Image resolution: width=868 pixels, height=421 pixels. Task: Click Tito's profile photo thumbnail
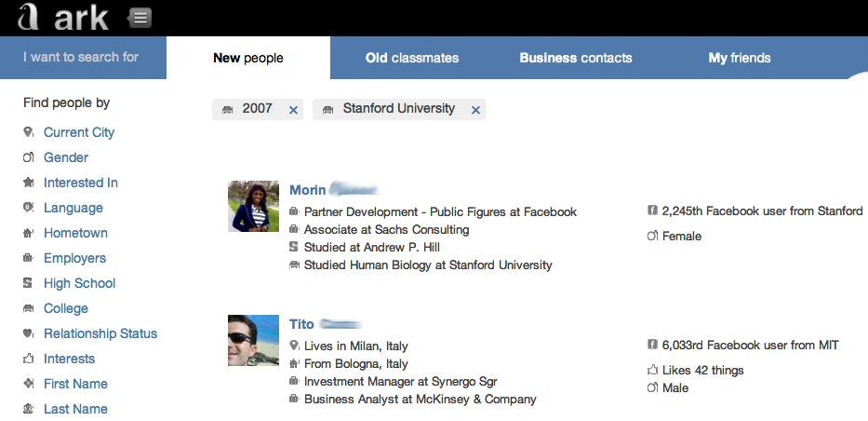click(253, 340)
